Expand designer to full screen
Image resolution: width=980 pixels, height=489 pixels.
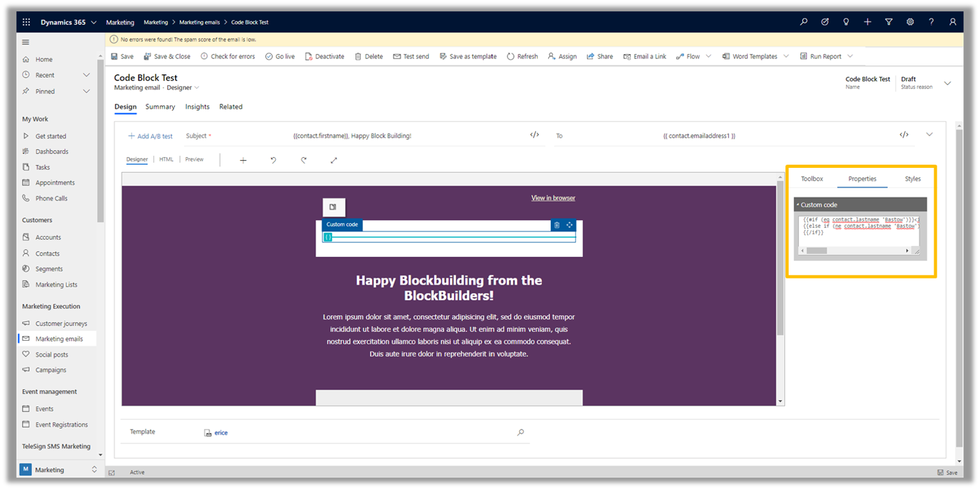point(334,160)
